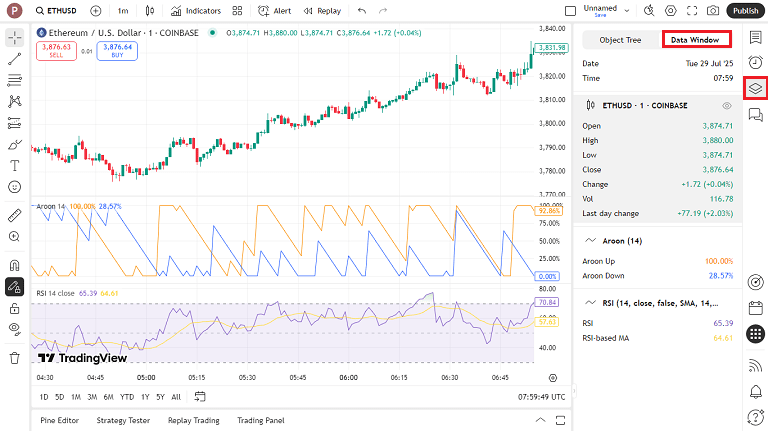
Task: Open the 1m interval dropdown
Action: tap(122, 11)
